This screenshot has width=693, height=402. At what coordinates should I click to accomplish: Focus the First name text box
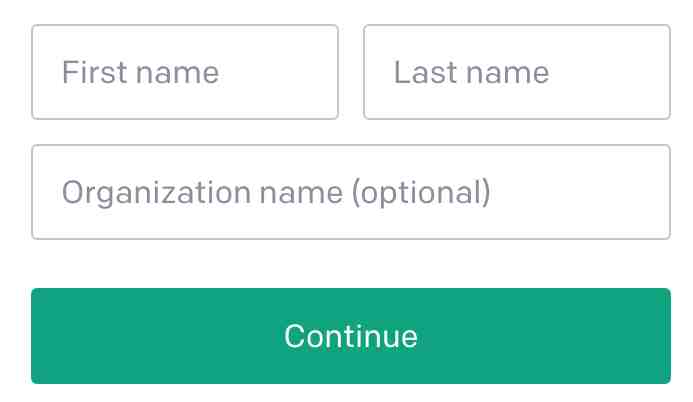[185, 72]
